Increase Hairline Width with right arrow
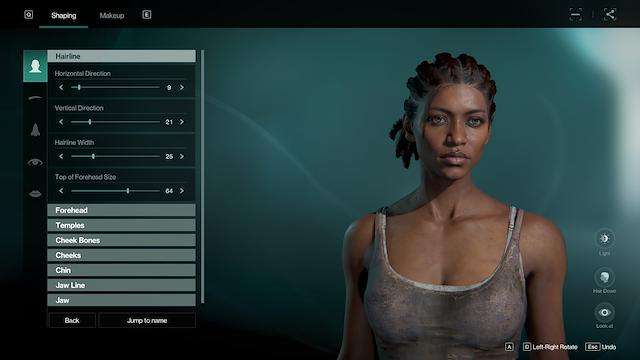 182,156
